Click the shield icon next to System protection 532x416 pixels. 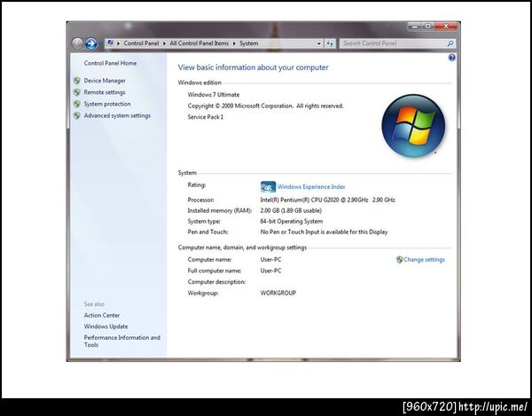77,104
